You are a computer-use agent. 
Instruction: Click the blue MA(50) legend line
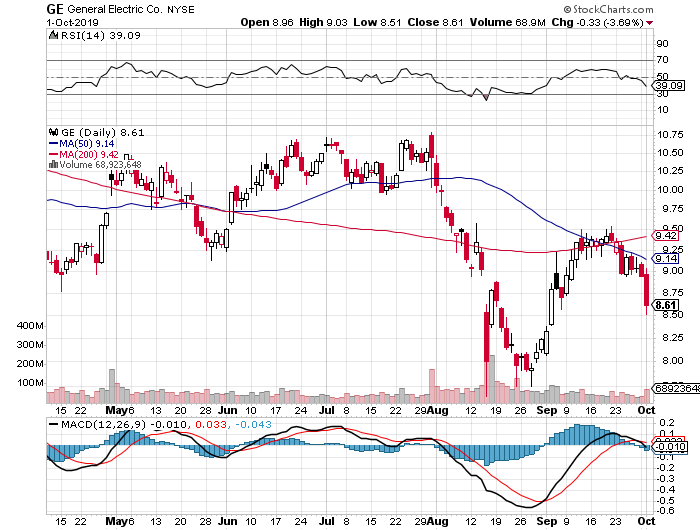click(53, 143)
